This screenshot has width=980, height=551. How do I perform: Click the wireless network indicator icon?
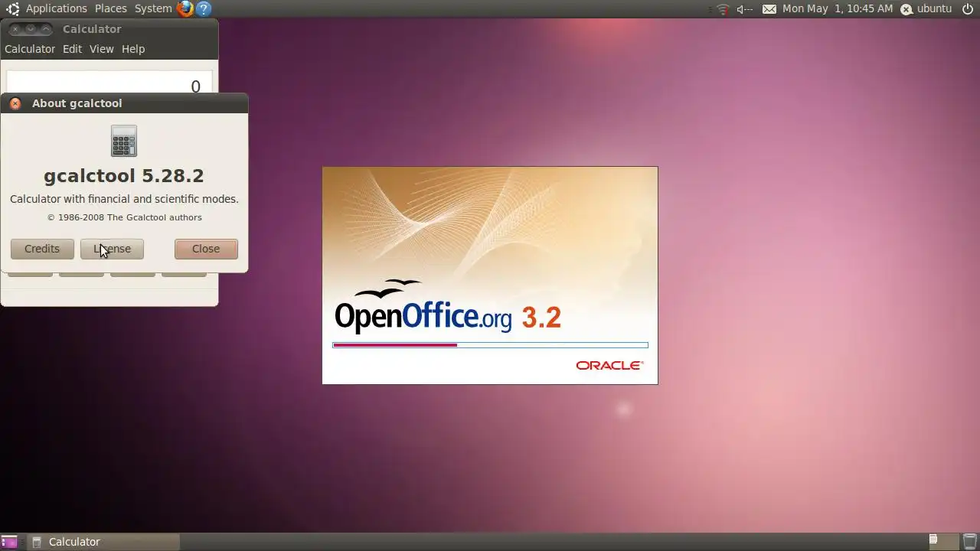[723, 9]
